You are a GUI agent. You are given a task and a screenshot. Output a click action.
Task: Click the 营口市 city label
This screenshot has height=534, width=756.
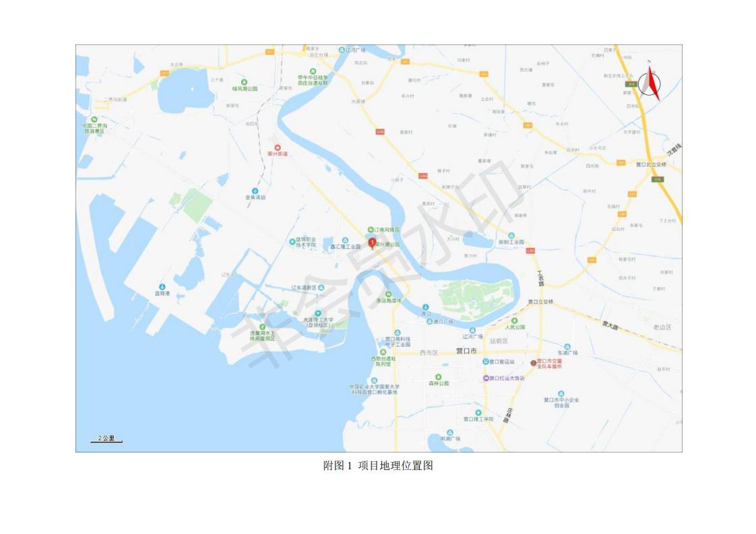click(x=466, y=351)
